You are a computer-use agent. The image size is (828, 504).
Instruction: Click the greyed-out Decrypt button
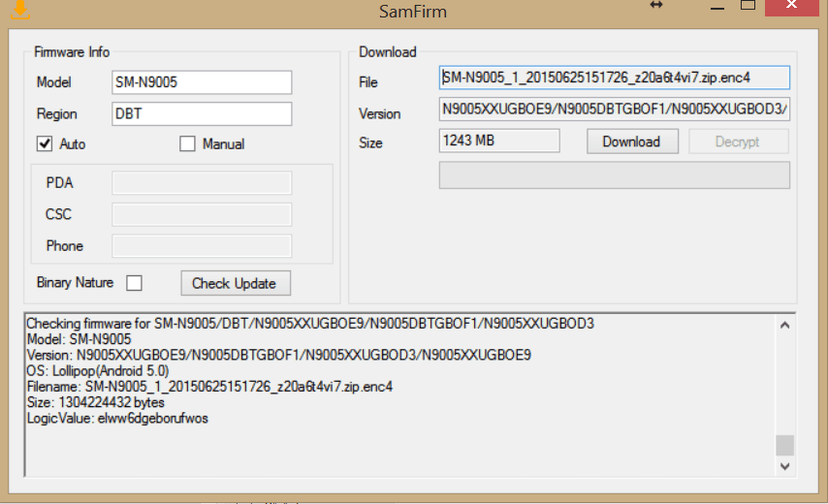click(738, 142)
